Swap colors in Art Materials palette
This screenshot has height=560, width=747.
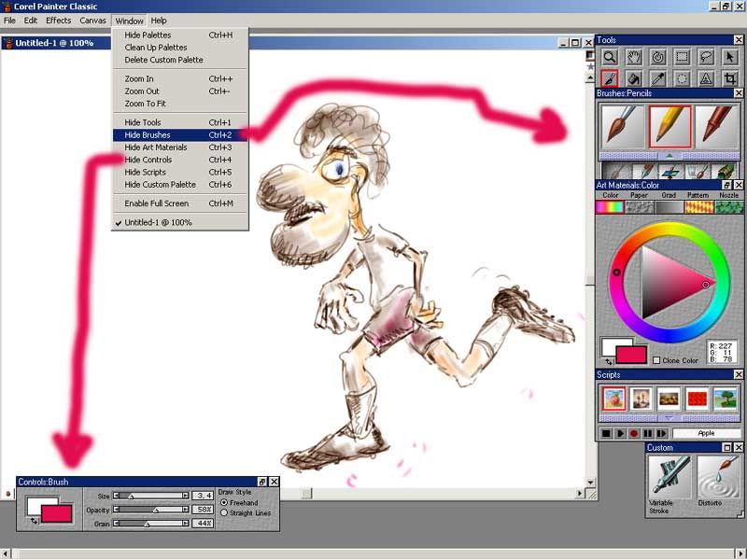point(609,362)
